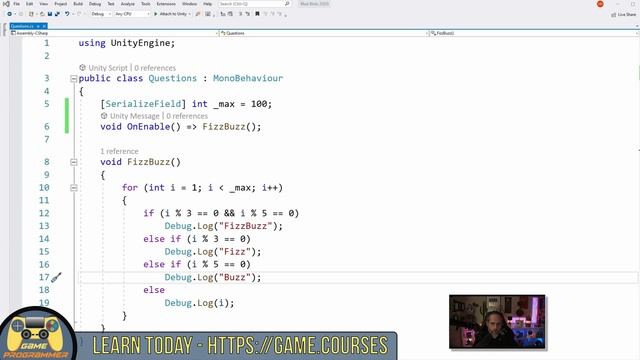Click '0 references' CodeLens above OnEnable

[187, 116]
